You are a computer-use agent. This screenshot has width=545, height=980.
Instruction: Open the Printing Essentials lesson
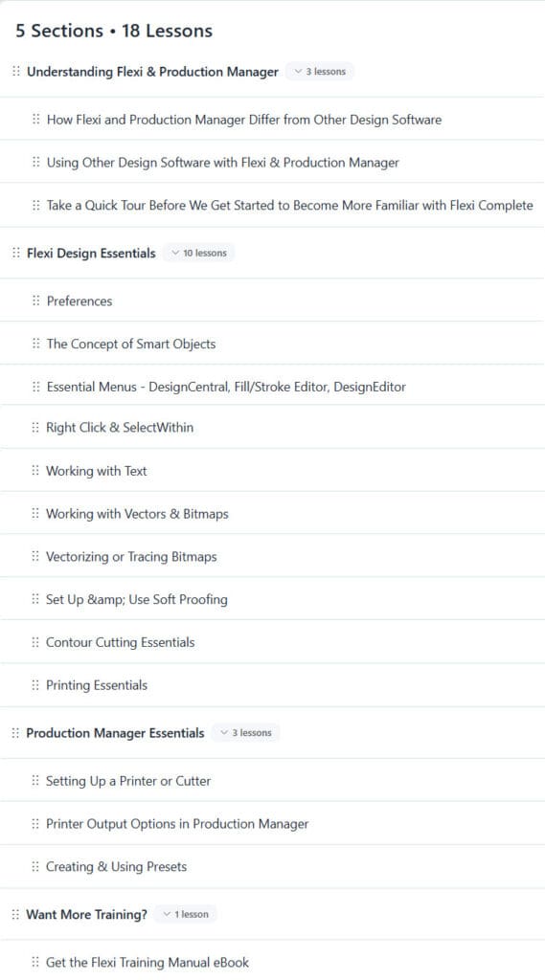pos(97,685)
